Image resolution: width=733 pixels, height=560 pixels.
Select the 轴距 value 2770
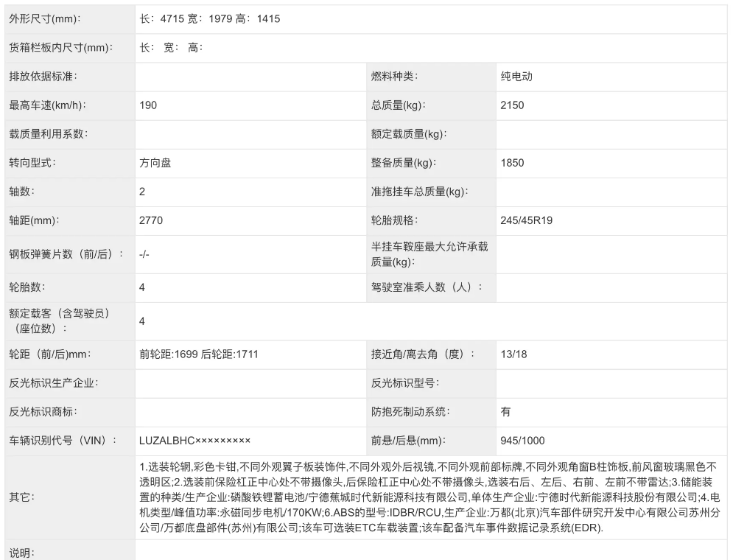click(150, 220)
